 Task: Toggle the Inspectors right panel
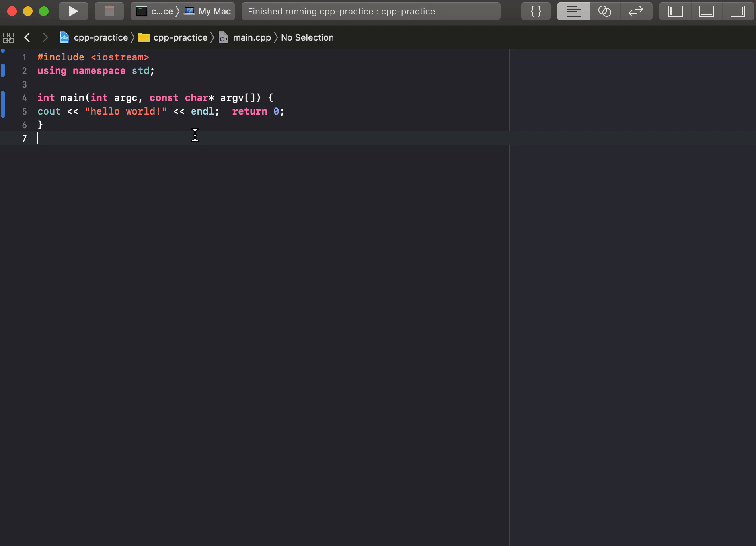[738, 11]
